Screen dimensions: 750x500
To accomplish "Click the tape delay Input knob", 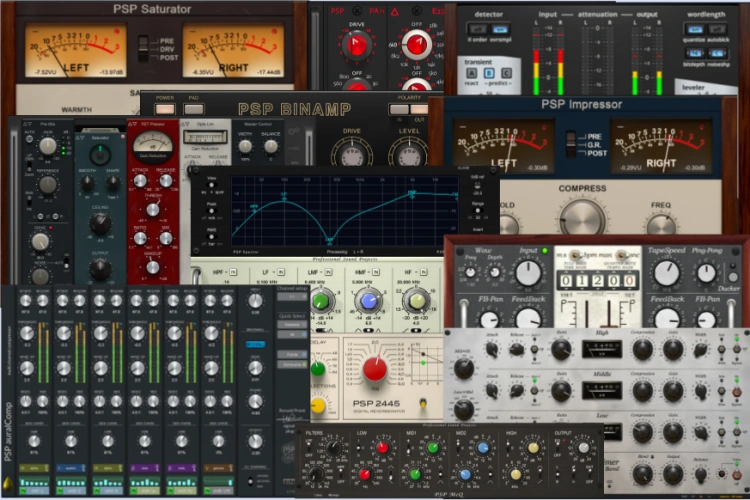I will point(528,273).
